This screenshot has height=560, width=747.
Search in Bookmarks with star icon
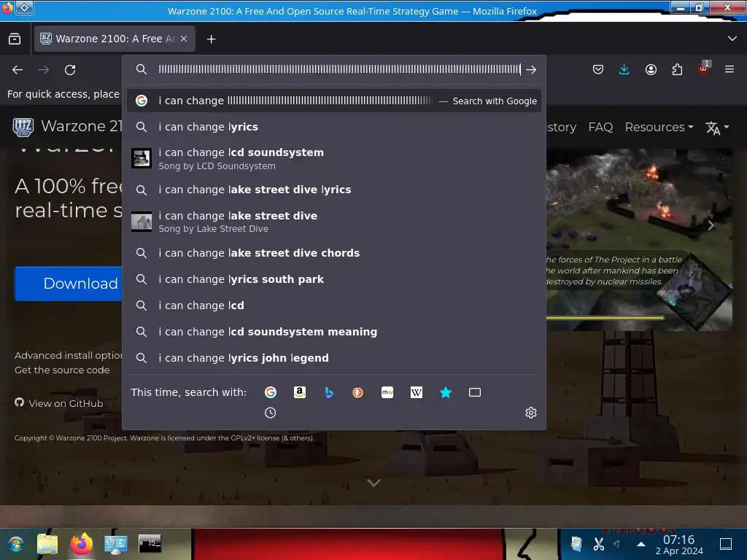coord(446,392)
